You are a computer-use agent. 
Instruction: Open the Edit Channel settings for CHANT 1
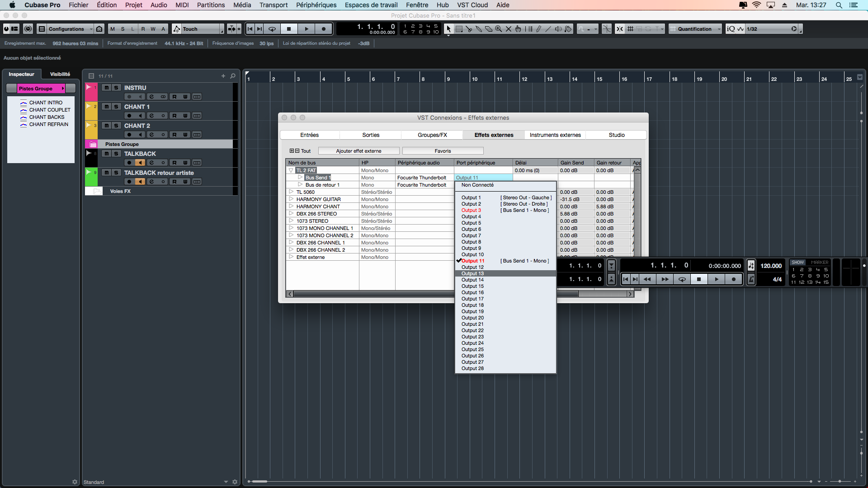151,115
